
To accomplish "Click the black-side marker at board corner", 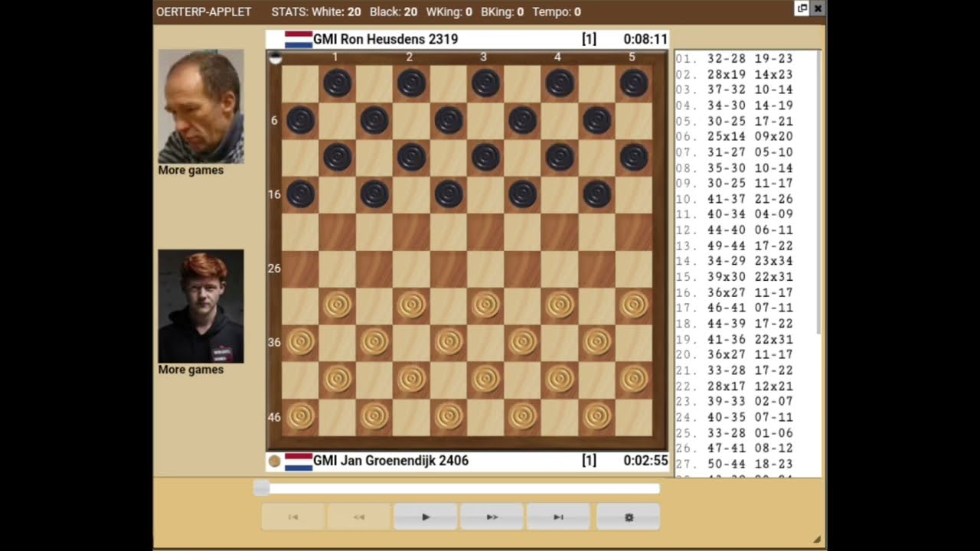I will [276, 57].
